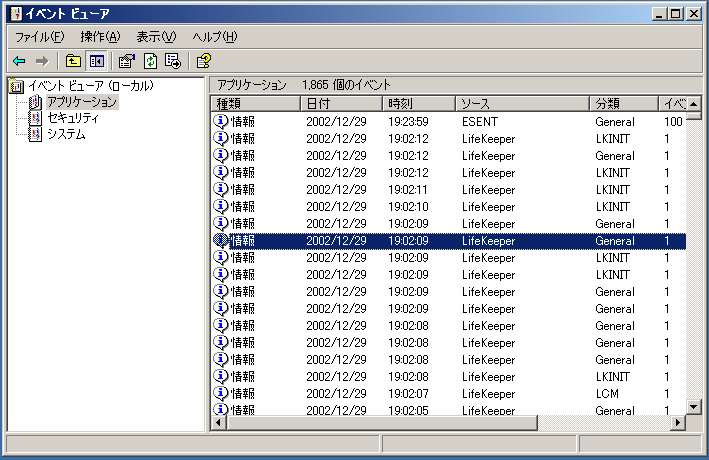709x460 pixels.
Task: Select the アプリケーション log
Action: tap(82, 102)
